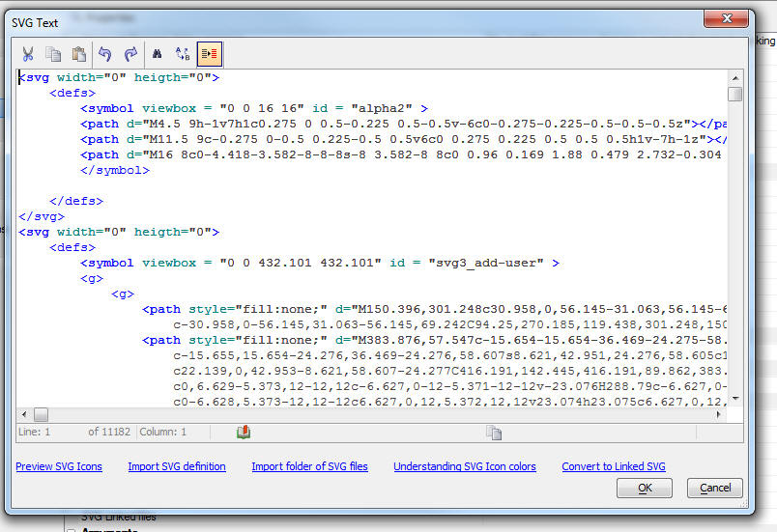Image resolution: width=777 pixels, height=532 pixels.
Task: Open Preview SVG Icons link
Action: click(x=59, y=466)
